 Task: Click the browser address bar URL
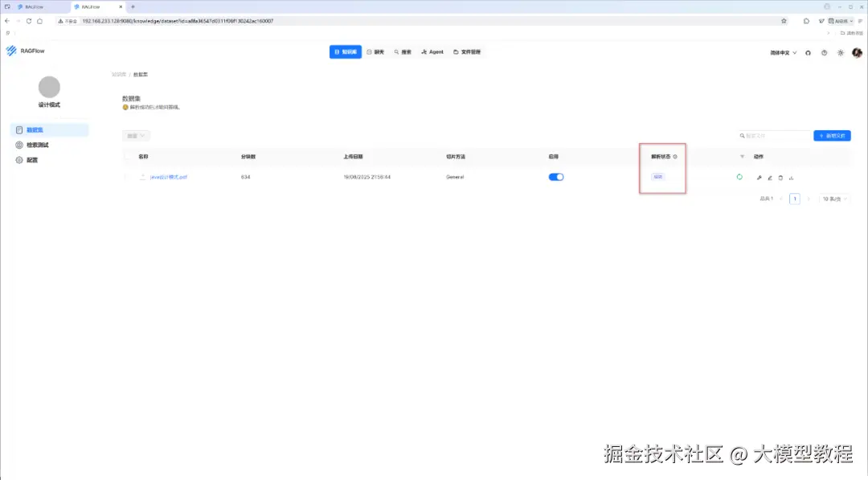coord(178,21)
